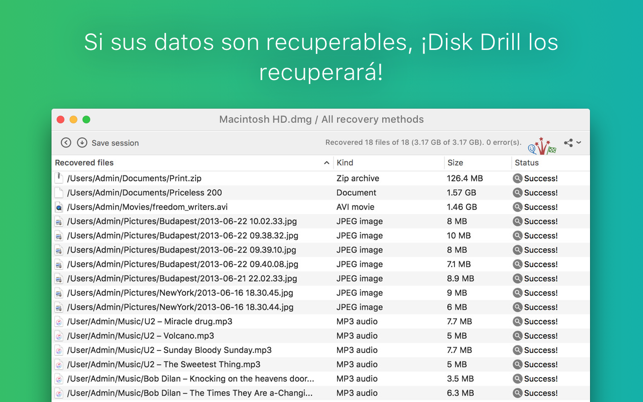
Task: Maximize the window with green button
Action: click(x=86, y=119)
